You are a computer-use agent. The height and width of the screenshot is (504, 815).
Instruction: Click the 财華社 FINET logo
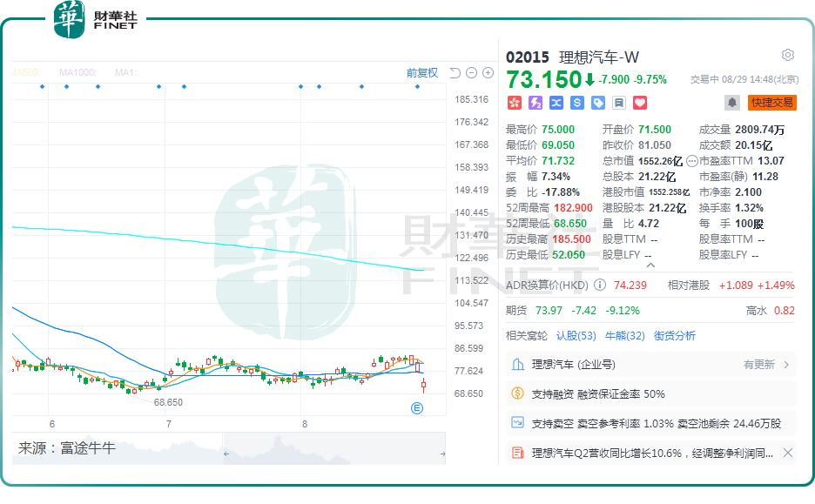[x=96, y=20]
